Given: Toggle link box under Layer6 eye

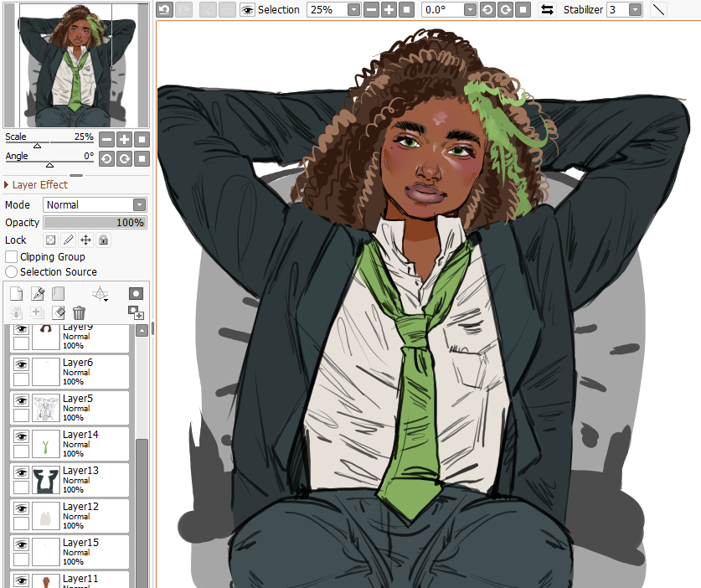Looking at the screenshot, I should coord(21,379).
